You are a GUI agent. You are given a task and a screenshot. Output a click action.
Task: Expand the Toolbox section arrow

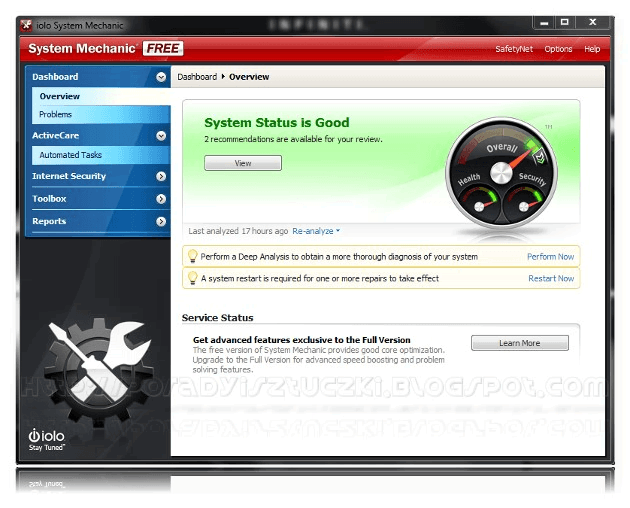pos(161,199)
